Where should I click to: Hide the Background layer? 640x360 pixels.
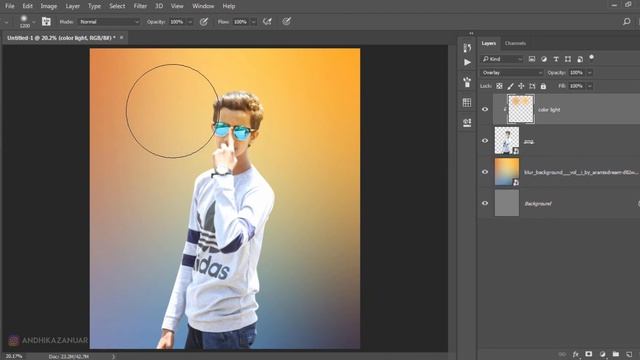point(485,203)
